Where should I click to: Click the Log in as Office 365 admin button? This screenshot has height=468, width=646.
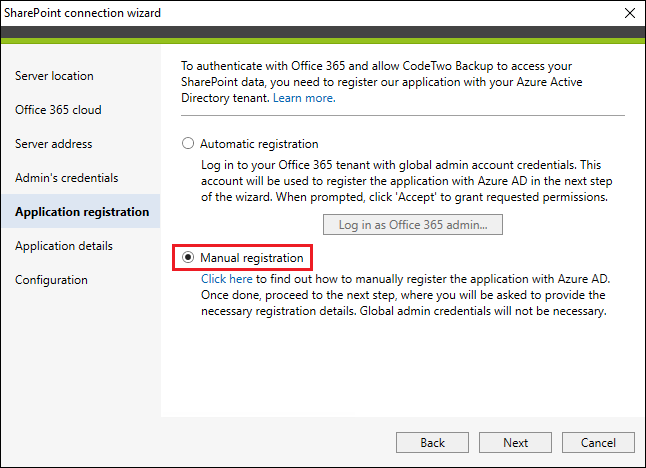click(413, 225)
